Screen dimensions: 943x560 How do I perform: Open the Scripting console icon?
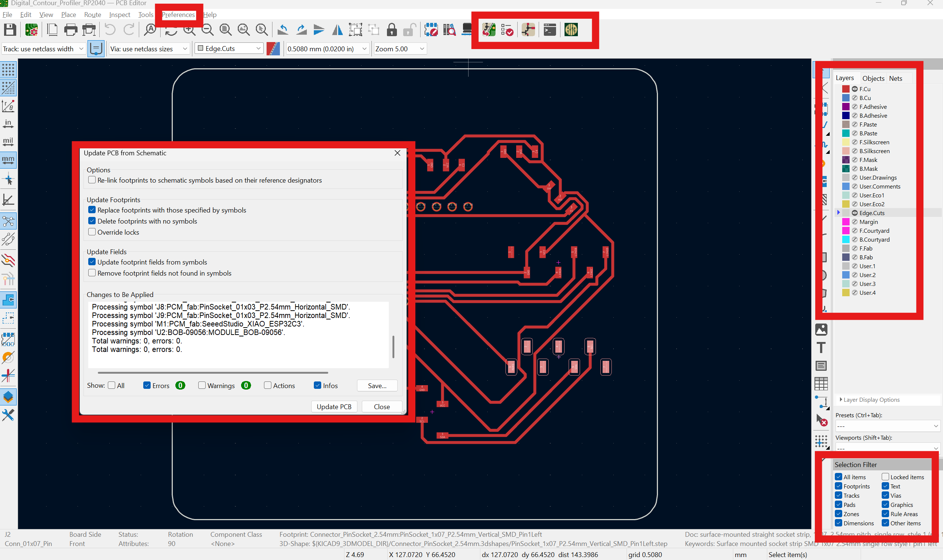coord(549,30)
